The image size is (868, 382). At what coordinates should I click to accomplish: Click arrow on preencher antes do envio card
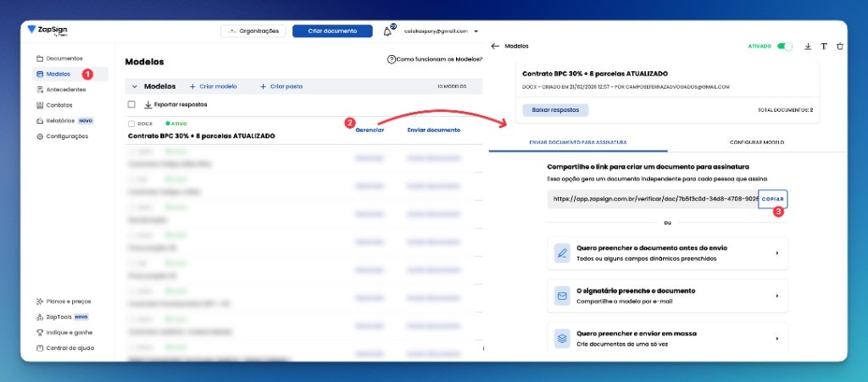[x=777, y=253]
